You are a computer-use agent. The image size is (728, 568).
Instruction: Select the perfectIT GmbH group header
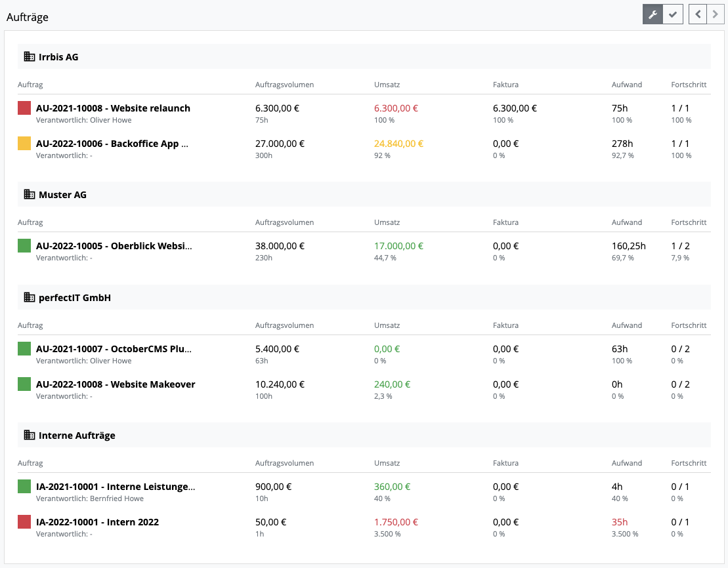pyautogui.click(x=364, y=298)
